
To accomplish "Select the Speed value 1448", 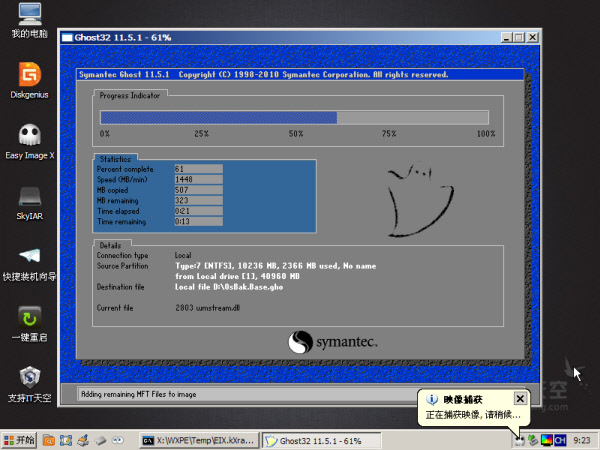I will [x=199, y=179].
